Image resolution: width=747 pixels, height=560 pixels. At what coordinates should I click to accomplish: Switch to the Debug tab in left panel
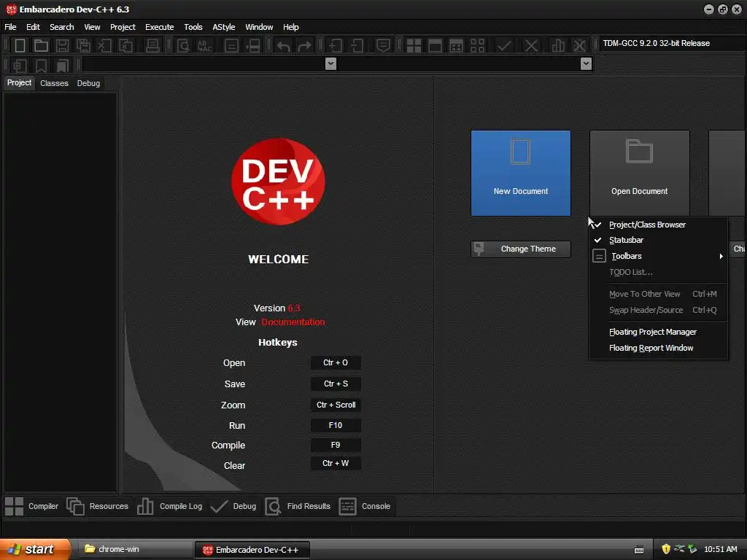(88, 83)
